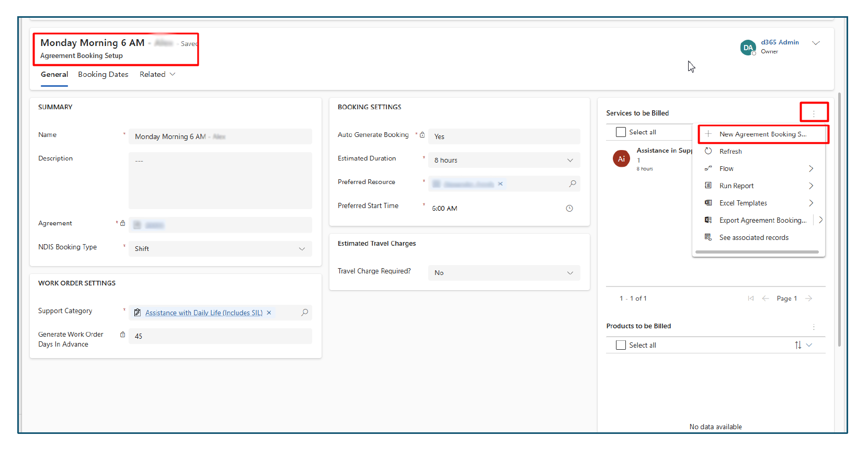Open the Assistance with Daily Life link
Image resolution: width=868 pixels, height=459 pixels.
pos(203,313)
